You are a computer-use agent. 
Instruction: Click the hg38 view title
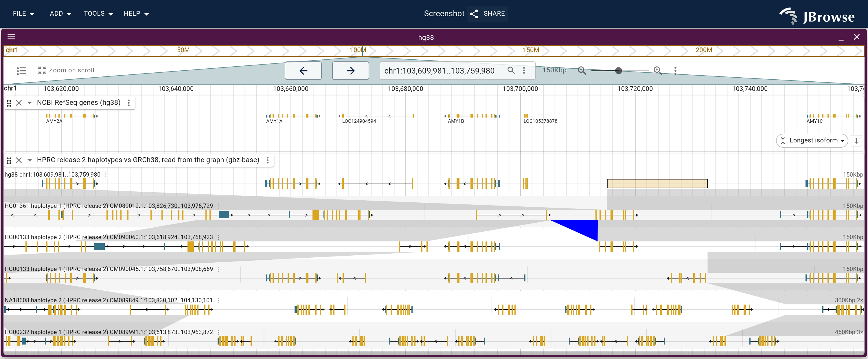point(426,37)
